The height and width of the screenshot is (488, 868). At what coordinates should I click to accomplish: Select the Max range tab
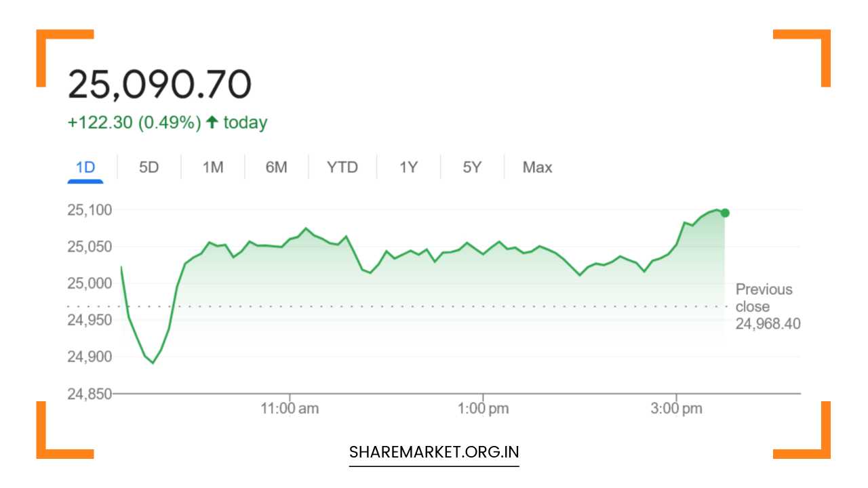[x=537, y=167]
